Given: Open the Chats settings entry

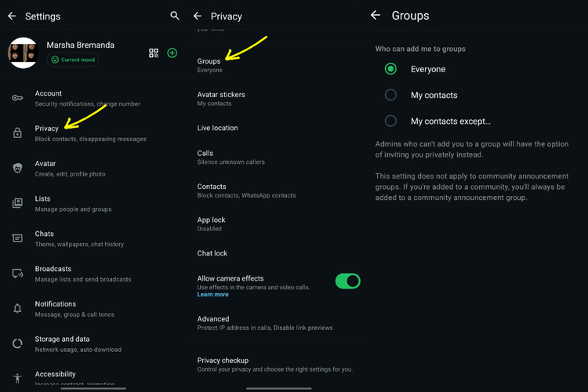Looking at the screenshot, I should tap(93, 238).
